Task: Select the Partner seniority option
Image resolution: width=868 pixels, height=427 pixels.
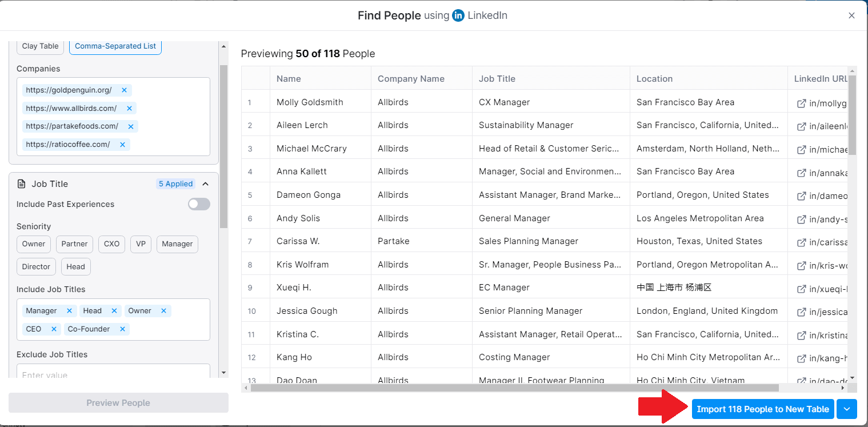Action: [74, 244]
